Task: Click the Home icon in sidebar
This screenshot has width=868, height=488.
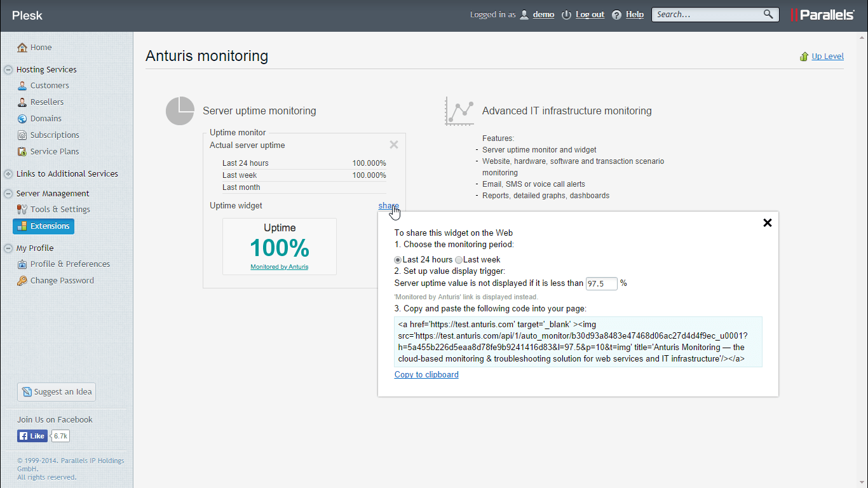Action: pos(22,48)
